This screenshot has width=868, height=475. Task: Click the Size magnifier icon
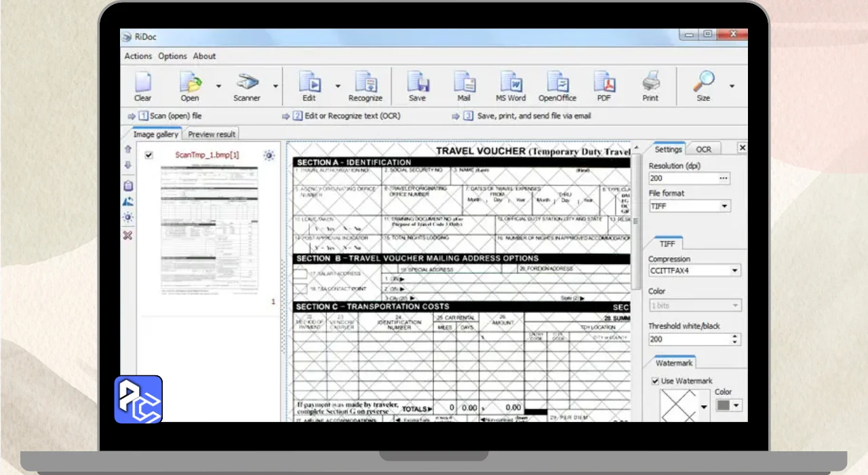tap(703, 82)
